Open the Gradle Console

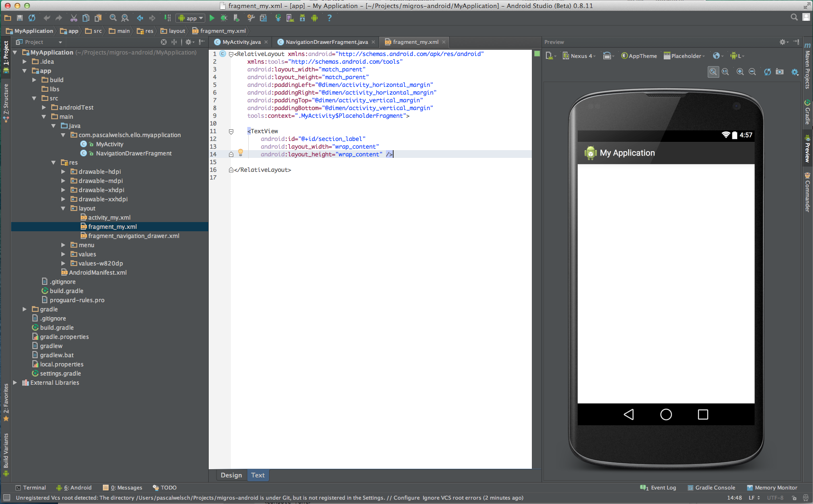[712, 488]
